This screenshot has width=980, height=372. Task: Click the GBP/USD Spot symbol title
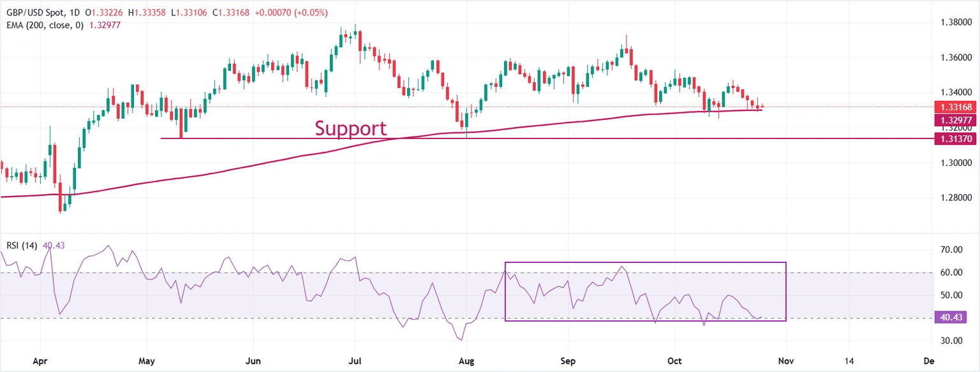(x=35, y=13)
